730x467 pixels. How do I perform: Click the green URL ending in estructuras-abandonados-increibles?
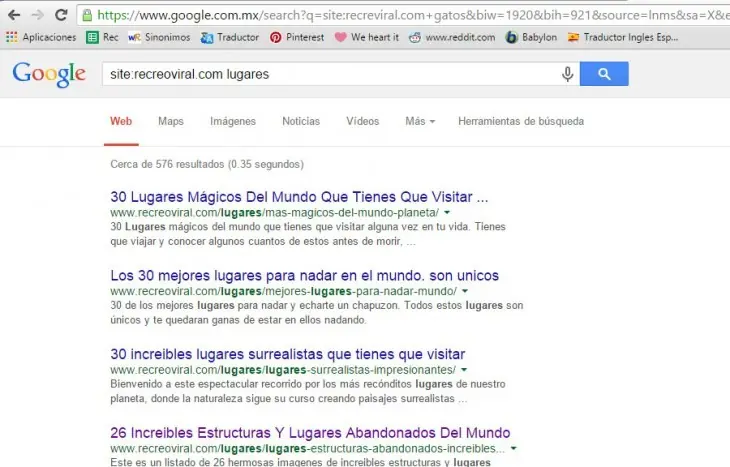click(x=308, y=449)
